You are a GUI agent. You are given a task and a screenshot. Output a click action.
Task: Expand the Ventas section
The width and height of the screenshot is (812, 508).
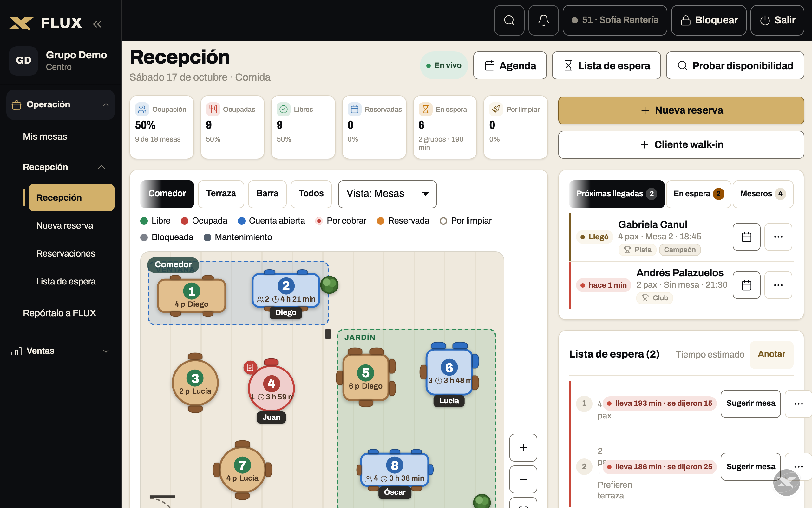tap(61, 351)
